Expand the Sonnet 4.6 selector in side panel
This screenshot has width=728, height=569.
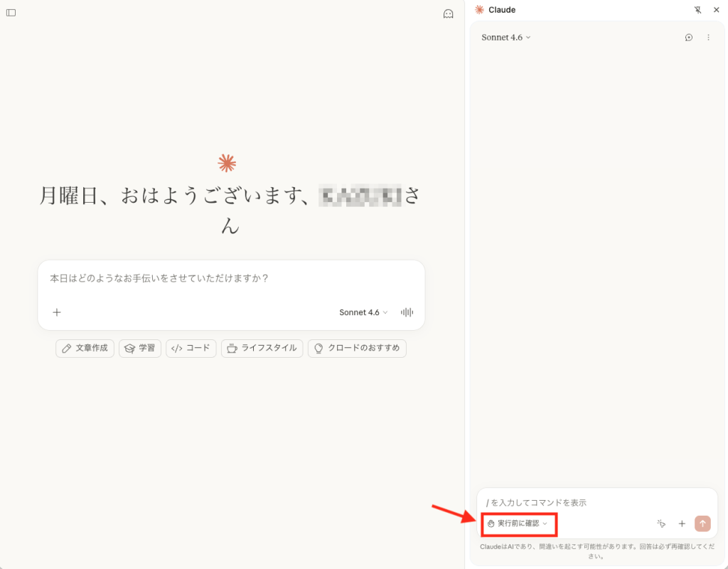(505, 38)
